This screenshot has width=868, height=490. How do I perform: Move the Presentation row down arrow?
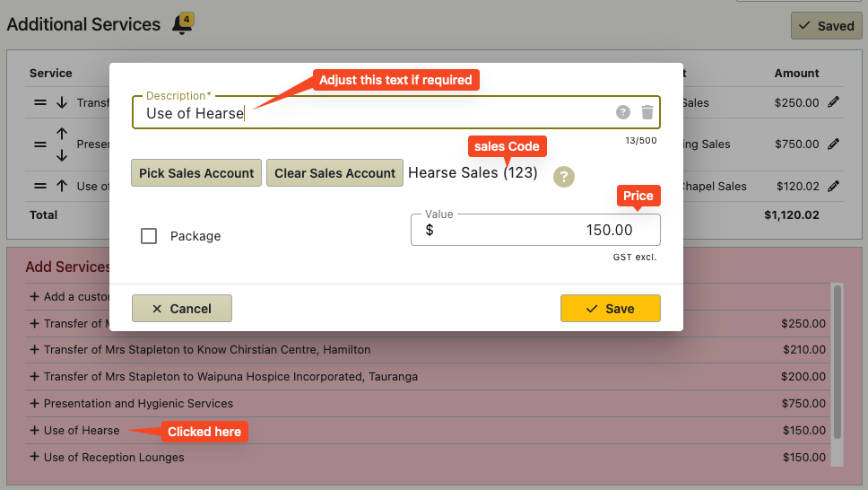tap(62, 155)
